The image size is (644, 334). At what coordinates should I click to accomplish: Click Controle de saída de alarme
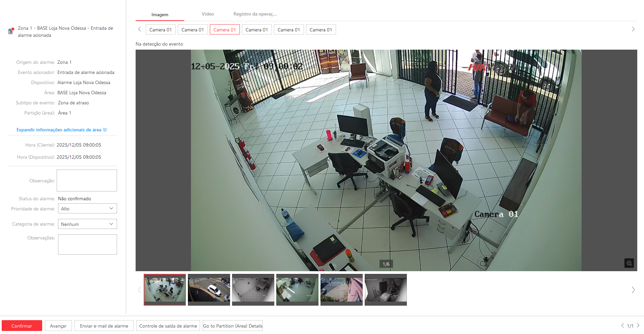[x=168, y=326]
